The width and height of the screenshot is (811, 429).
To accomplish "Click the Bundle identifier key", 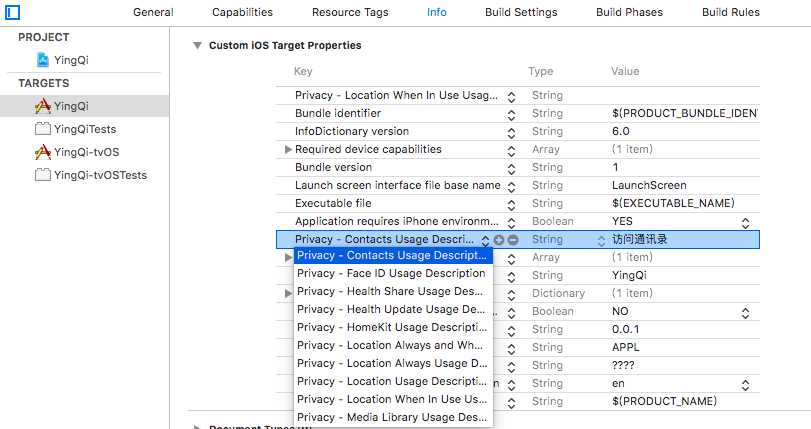I will [x=338, y=113].
